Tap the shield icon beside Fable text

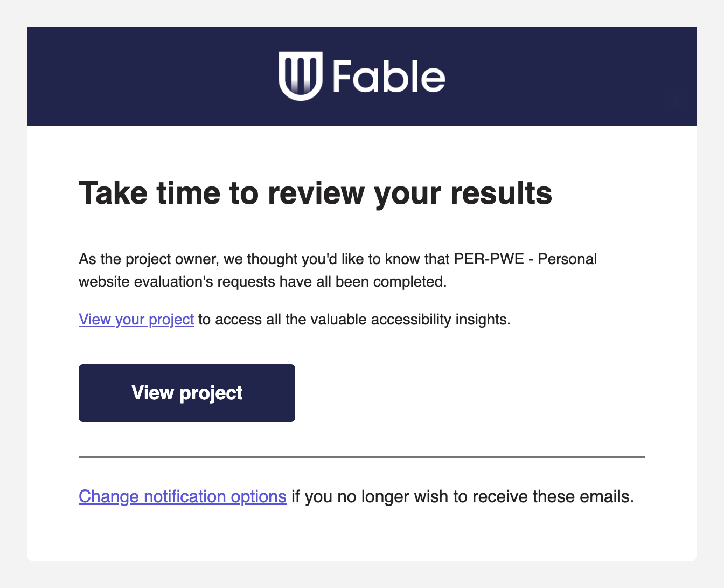300,76
